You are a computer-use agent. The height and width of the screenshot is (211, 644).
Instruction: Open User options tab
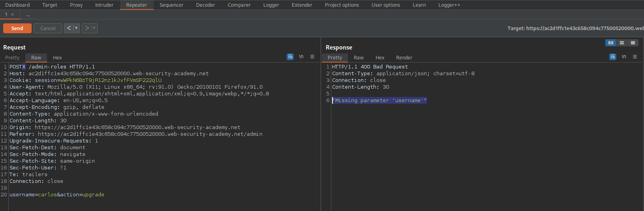pyautogui.click(x=386, y=5)
